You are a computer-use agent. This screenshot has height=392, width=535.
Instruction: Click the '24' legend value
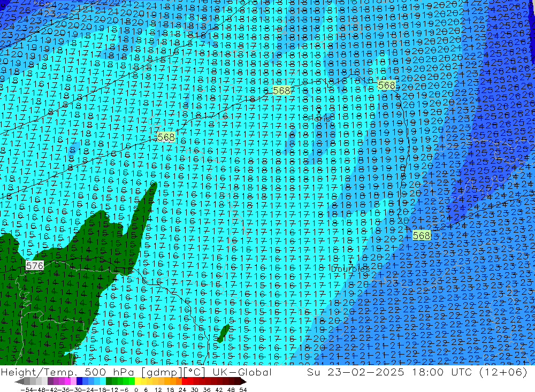click(182, 390)
